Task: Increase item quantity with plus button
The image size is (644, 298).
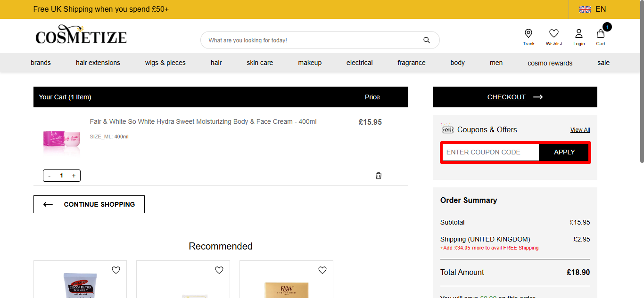Action: (74, 176)
